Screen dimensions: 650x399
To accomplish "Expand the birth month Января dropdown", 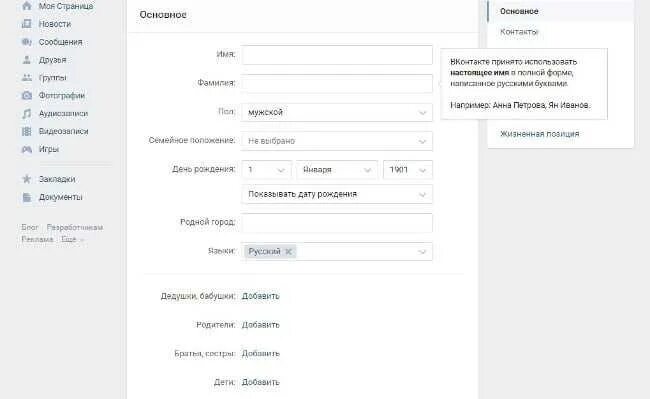I will (337, 170).
